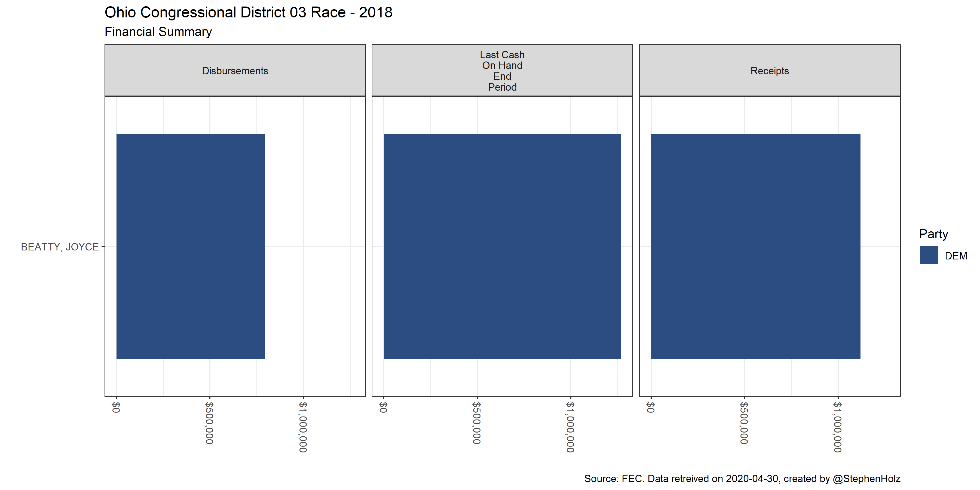Select the Disbursements panel header

pyautogui.click(x=235, y=71)
